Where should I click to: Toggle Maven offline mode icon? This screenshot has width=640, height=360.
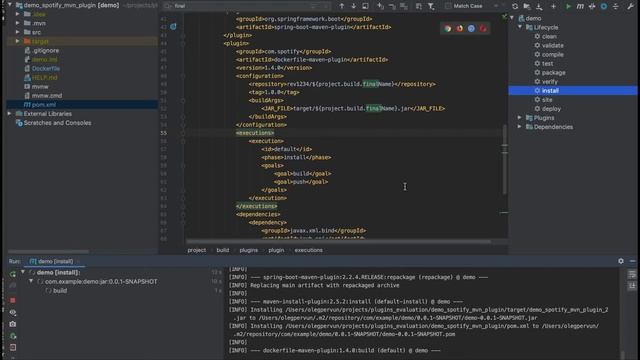tap(592, 7)
